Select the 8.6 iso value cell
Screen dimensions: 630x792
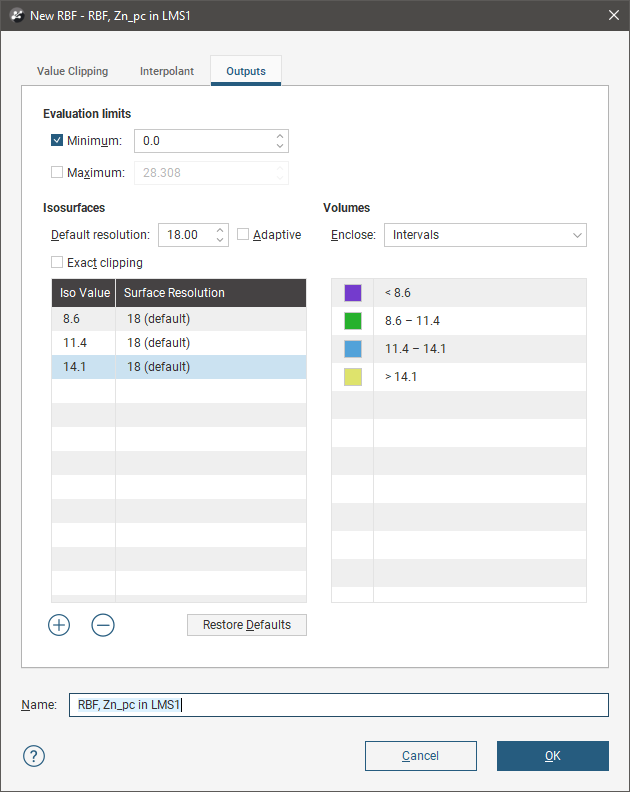[83, 319]
